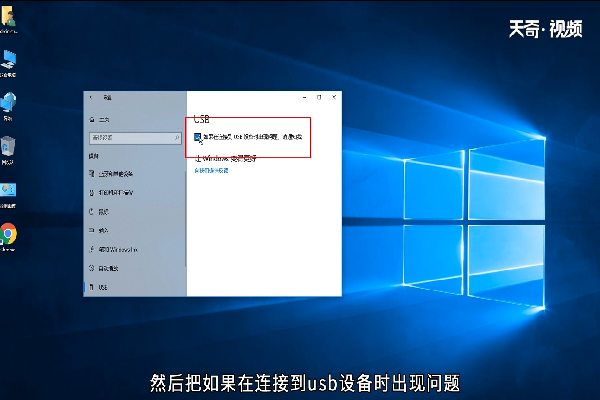The image size is (600, 400).
Task: Open Typing settings in the sidebar
Action: pos(99,230)
